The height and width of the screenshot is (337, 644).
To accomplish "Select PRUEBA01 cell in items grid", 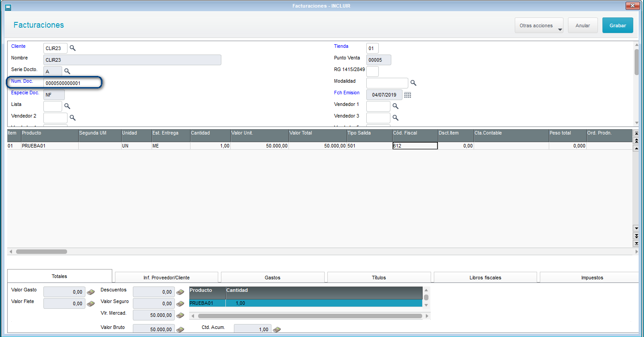I will pos(50,146).
